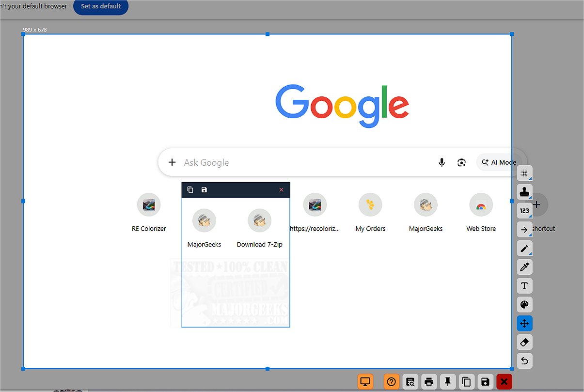Start voice search with the microphone icon
This screenshot has height=392, width=584.
[442, 162]
